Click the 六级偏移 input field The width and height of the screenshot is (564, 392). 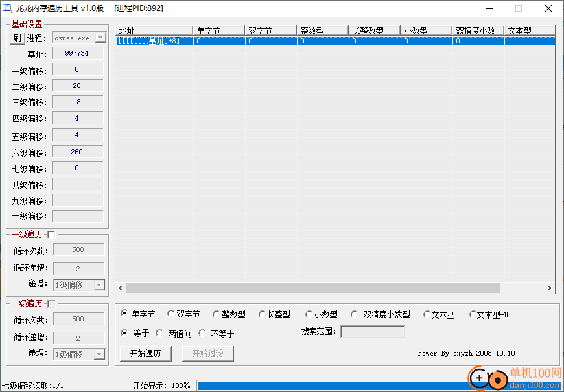point(77,152)
